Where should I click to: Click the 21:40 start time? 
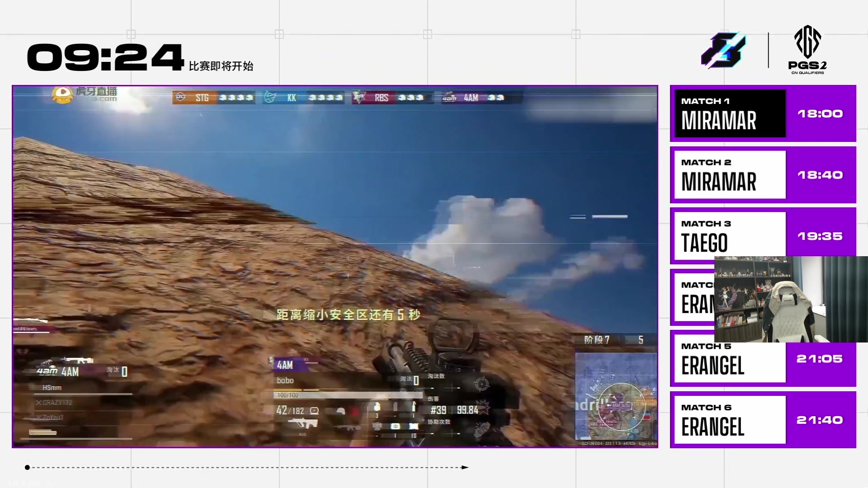820,420
